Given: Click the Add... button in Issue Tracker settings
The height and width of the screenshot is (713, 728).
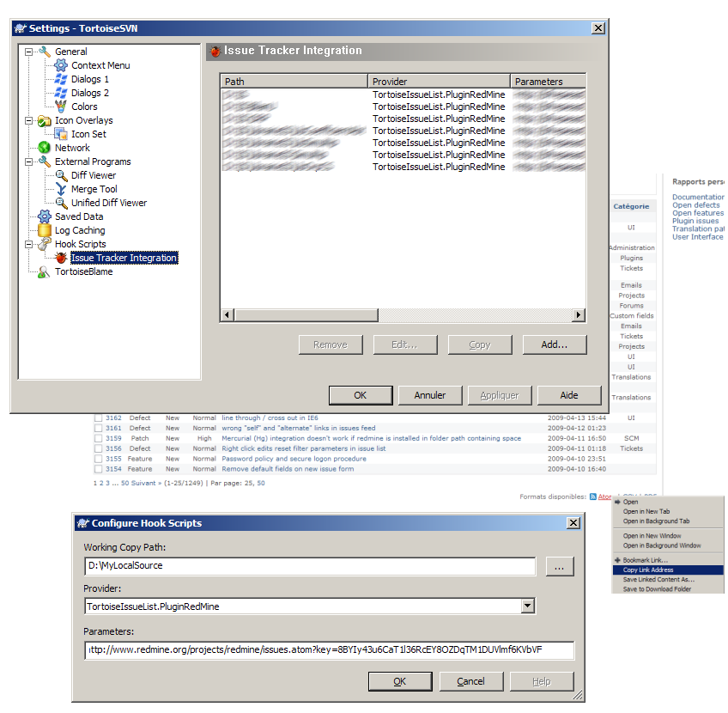Looking at the screenshot, I should [555, 344].
